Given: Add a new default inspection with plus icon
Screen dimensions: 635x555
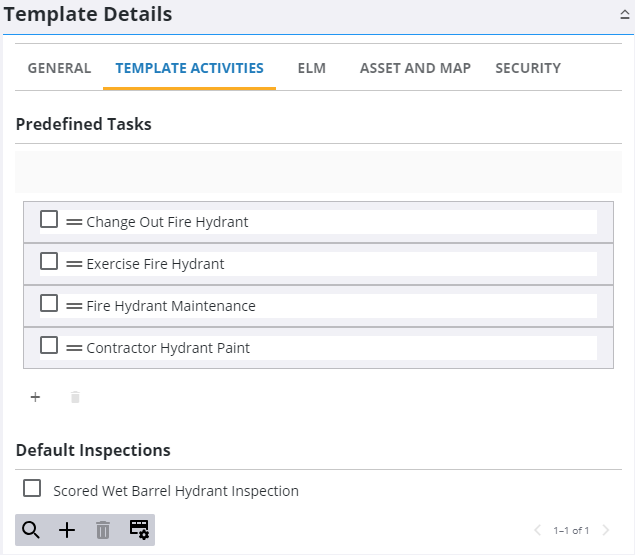Looking at the screenshot, I should point(67,530).
